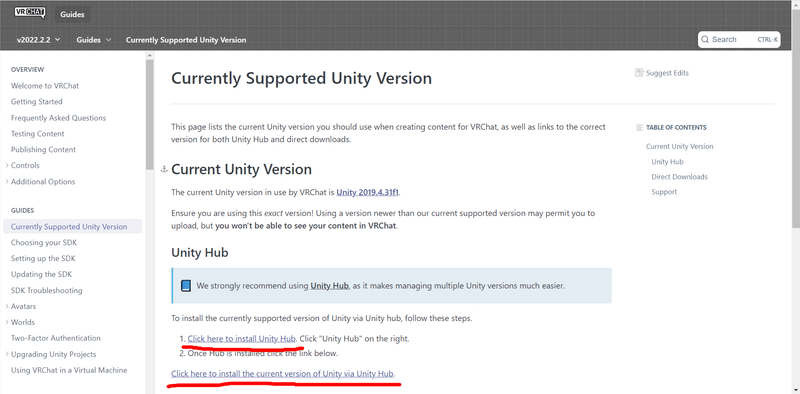The height and width of the screenshot is (394, 800).
Task: Open the v2022.2.2 version dropdown
Action: point(38,39)
